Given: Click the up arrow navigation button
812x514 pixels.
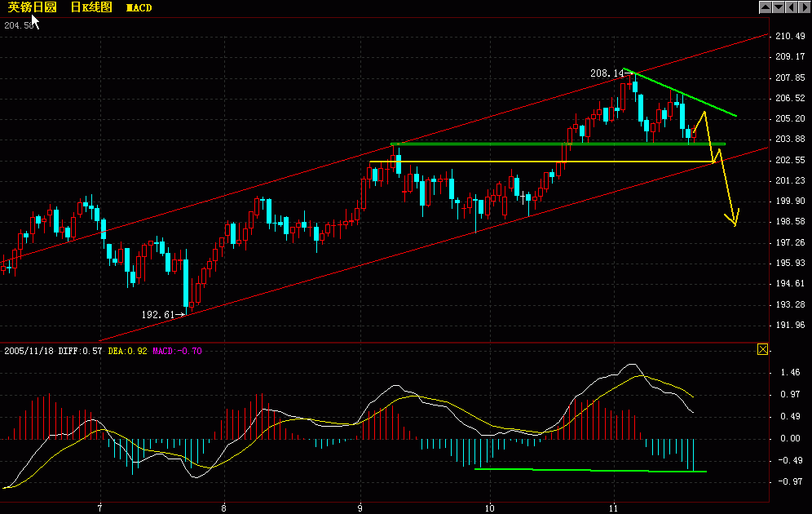Looking at the screenshot, I should tap(766, 7).
